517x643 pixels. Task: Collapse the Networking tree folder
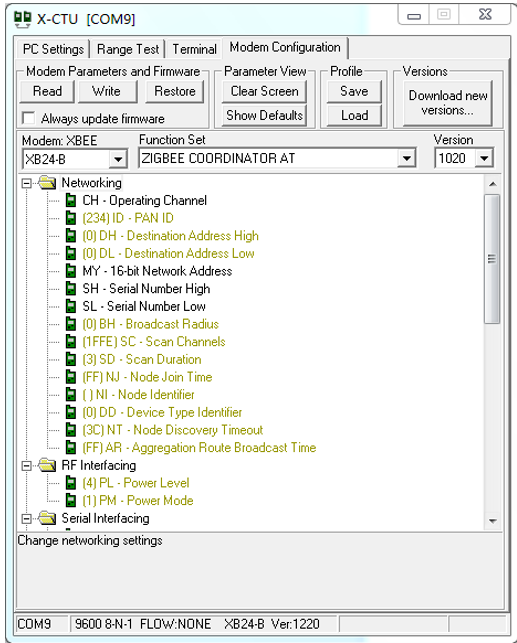pos(26,183)
